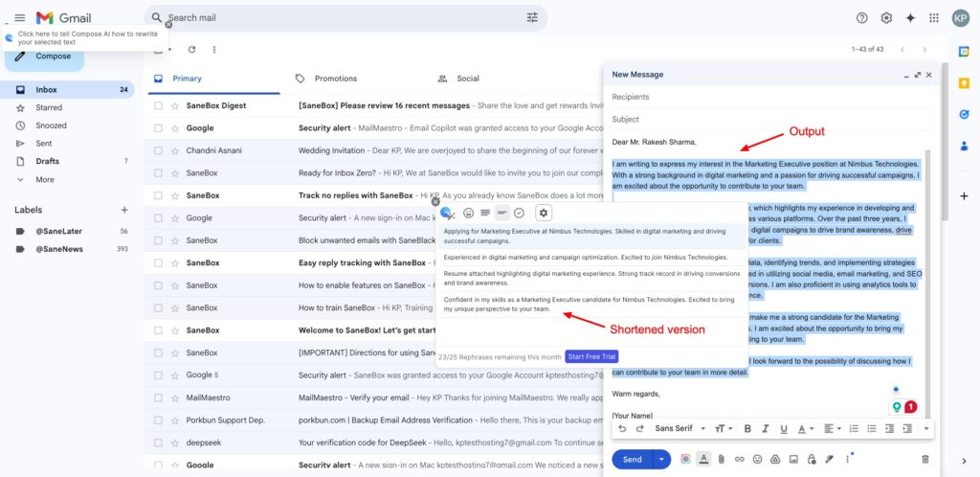Insert photo icon in compose
Viewport: 980px width, 477px height.
[793, 460]
